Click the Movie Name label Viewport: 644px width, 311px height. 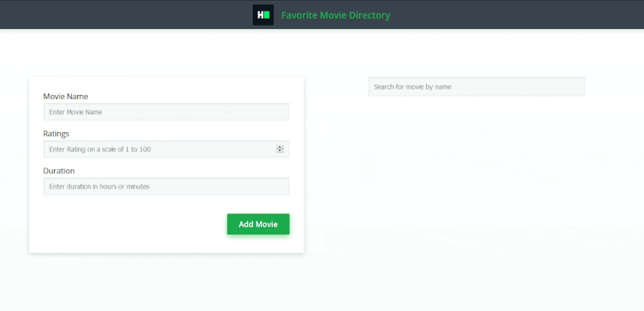click(x=66, y=97)
